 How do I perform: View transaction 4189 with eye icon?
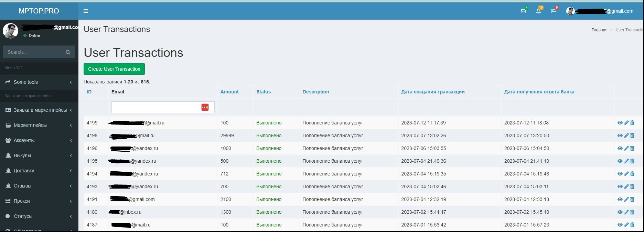click(x=620, y=212)
